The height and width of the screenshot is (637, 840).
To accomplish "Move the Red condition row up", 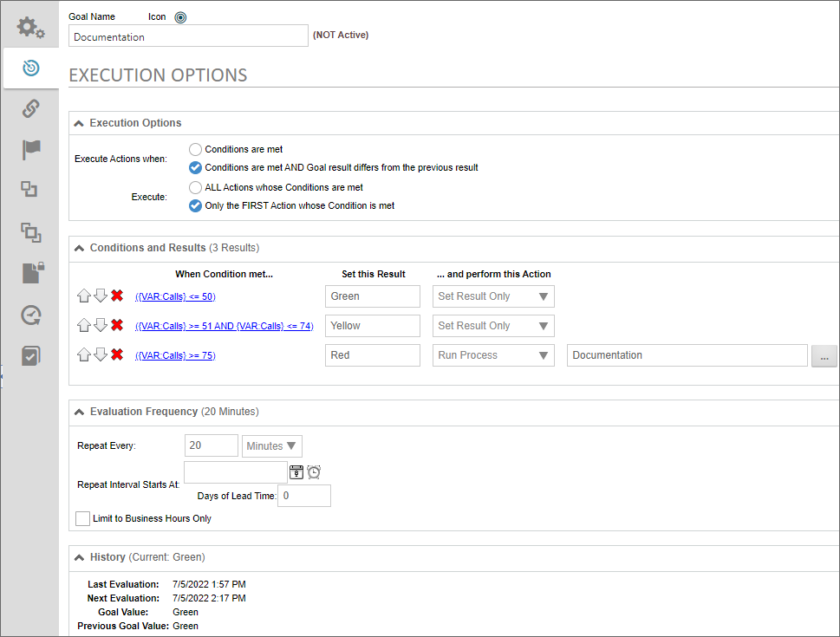I will [84, 354].
